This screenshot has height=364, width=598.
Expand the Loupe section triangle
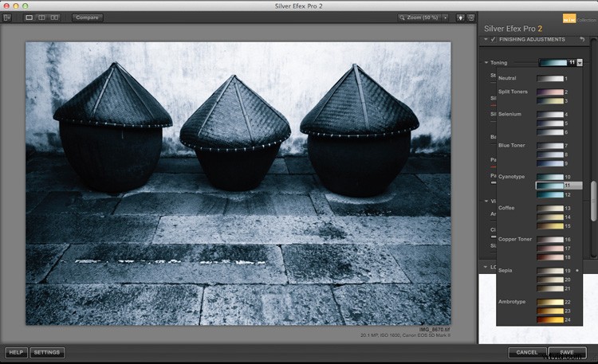486,267
